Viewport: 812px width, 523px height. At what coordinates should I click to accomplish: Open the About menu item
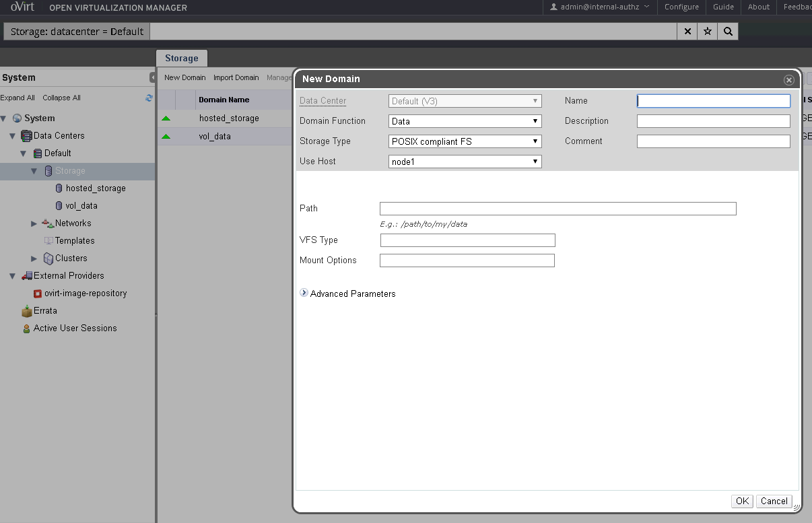(x=759, y=7)
